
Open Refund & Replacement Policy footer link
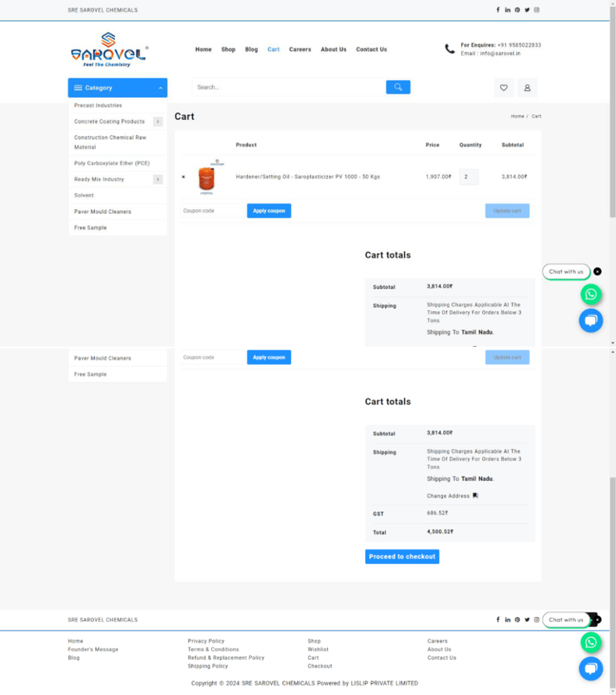tap(226, 658)
